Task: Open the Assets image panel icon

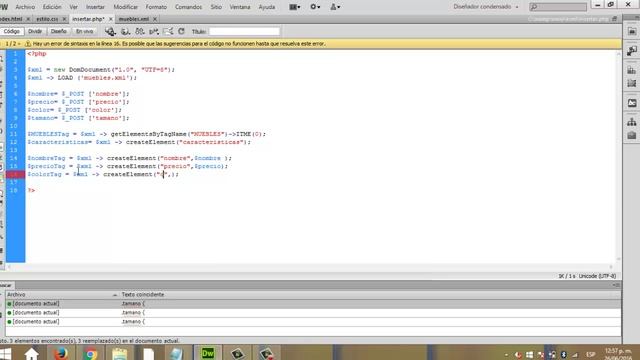Action: (631, 103)
